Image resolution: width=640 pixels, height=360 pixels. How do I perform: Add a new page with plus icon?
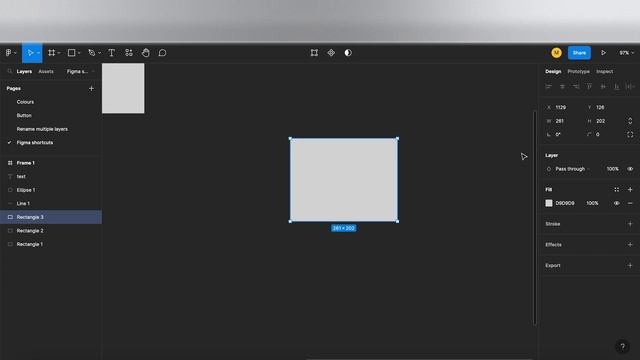[x=91, y=88]
